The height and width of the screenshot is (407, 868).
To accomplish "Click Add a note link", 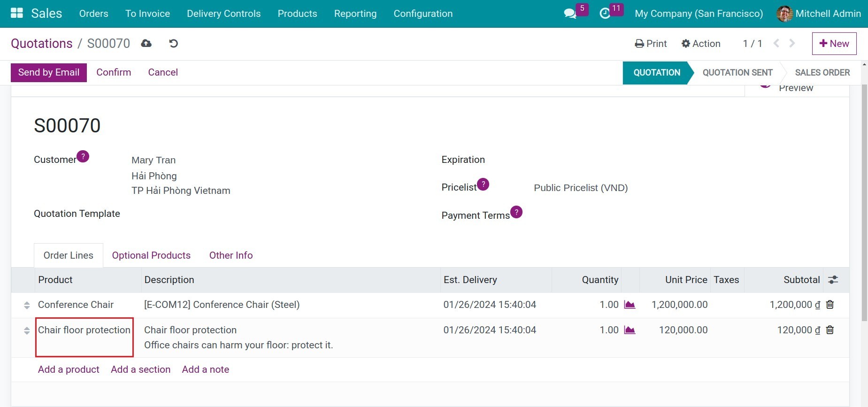I will [x=206, y=369].
